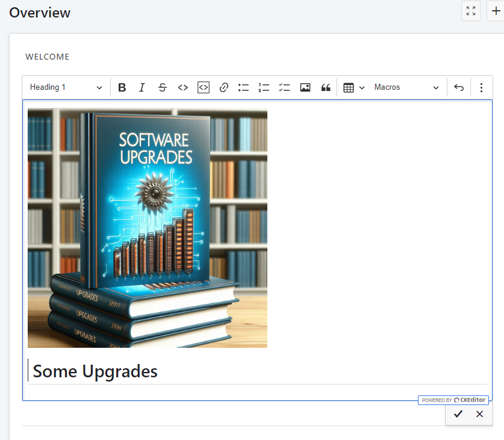The image size is (504, 440).
Task: Insert a code block
Action: tap(204, 87)
